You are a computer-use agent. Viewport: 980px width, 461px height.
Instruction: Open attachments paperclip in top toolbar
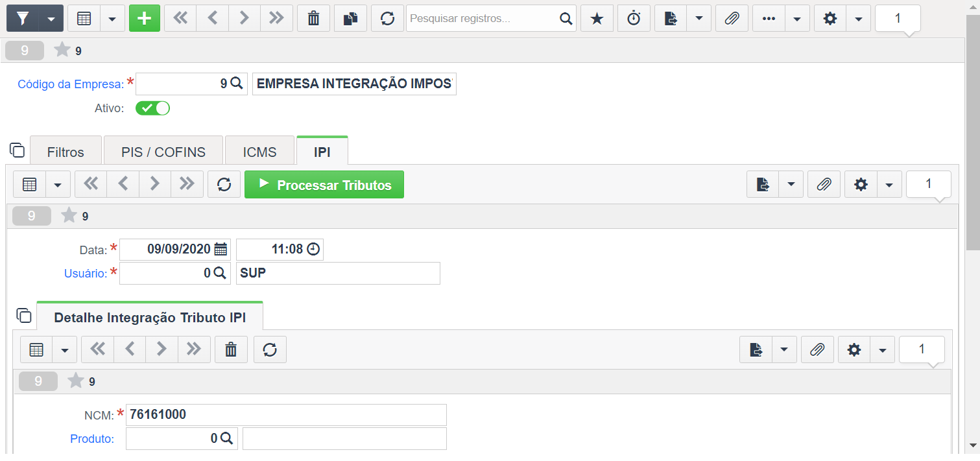[732, 18]
